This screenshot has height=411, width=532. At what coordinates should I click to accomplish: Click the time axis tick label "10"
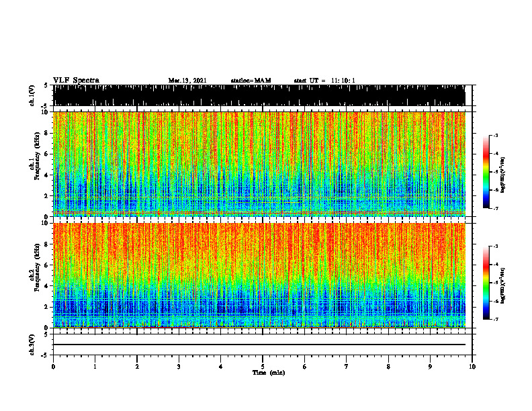click(472, 367)
